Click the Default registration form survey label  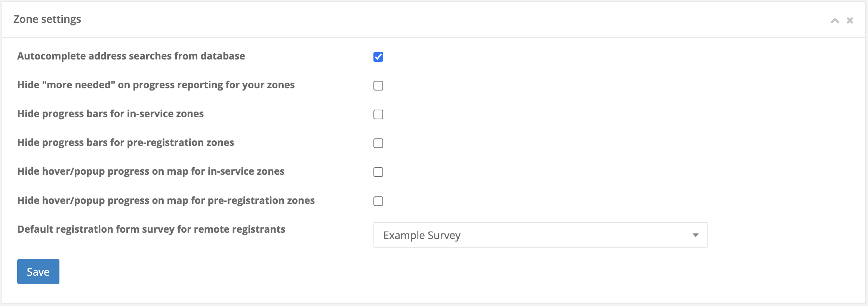pyautogui.click(x=151, y=229)
